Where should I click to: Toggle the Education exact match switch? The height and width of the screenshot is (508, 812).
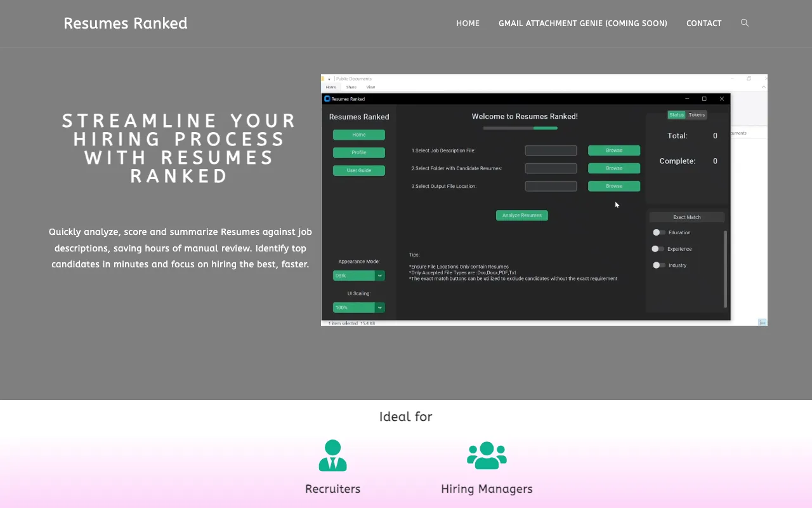658,232
